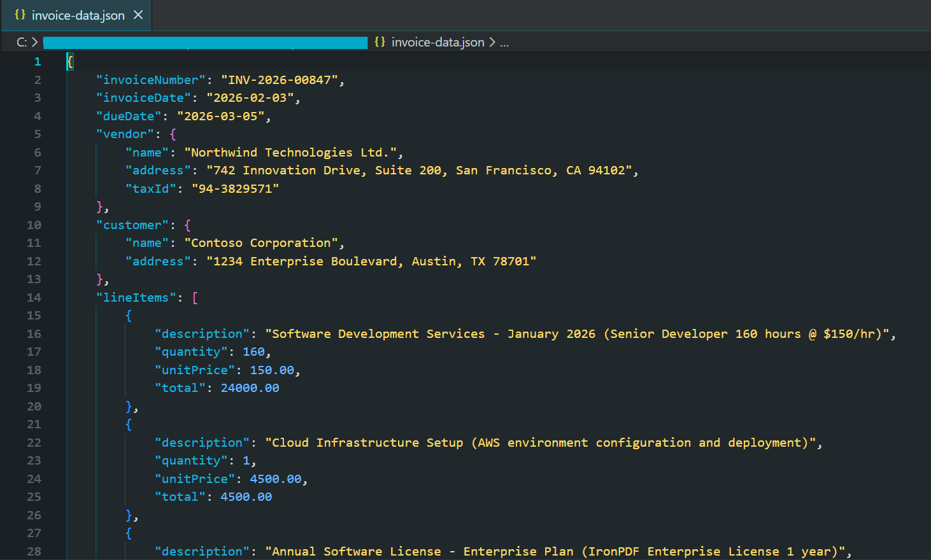This screenshot has width=931, height=560.
Task: Switch to the invoice-data.json tab
Action: [76, 15]
